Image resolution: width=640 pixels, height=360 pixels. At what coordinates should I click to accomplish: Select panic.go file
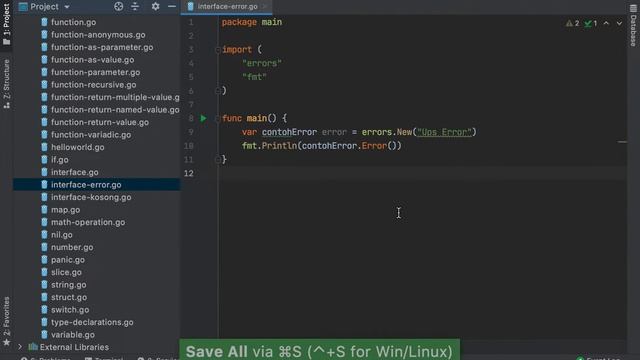point(68,260)
